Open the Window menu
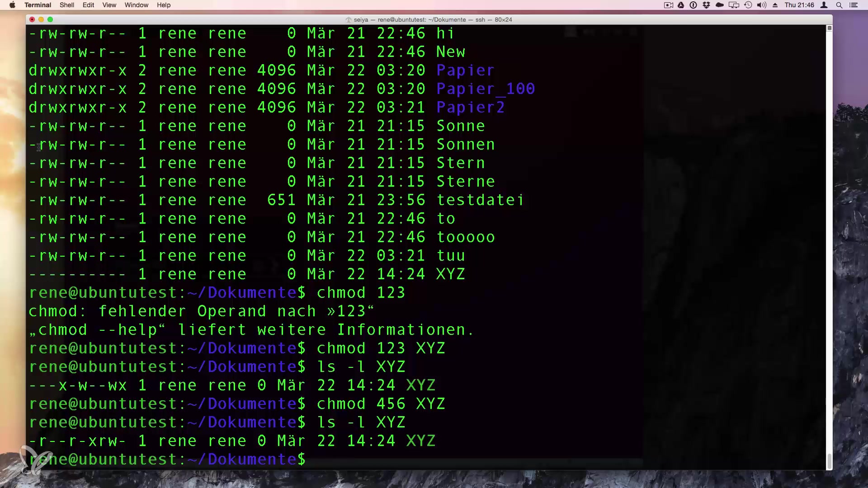 (136, 5)
